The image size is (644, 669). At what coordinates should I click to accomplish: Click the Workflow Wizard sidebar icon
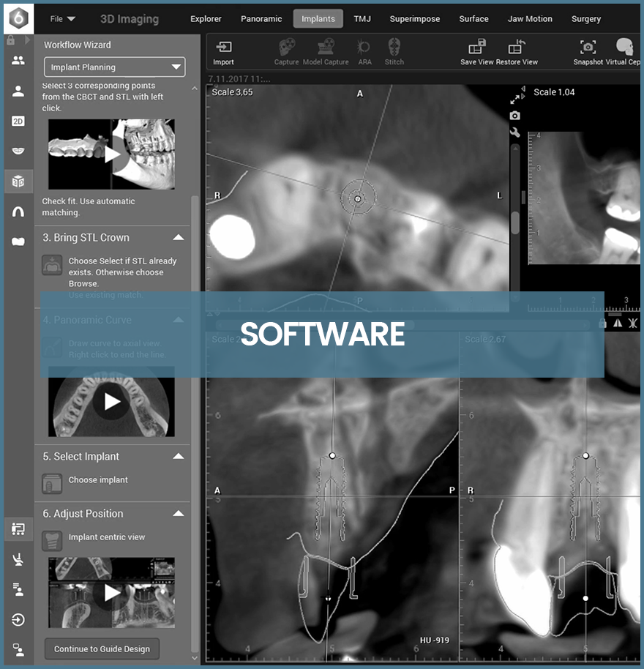(18, 529)
